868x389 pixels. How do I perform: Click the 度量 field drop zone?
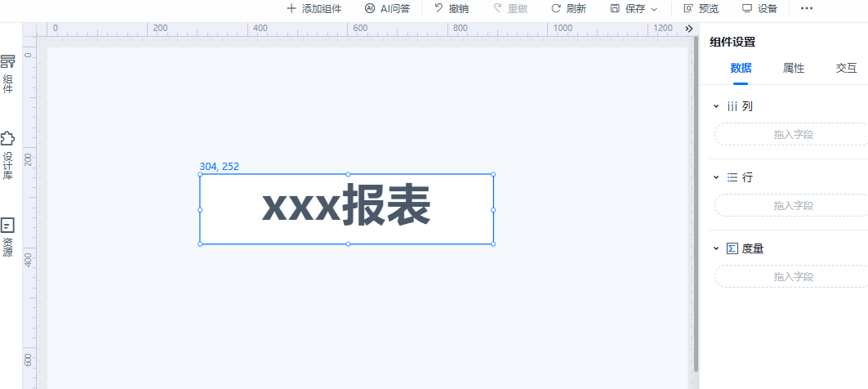click(x=791, y=276)
